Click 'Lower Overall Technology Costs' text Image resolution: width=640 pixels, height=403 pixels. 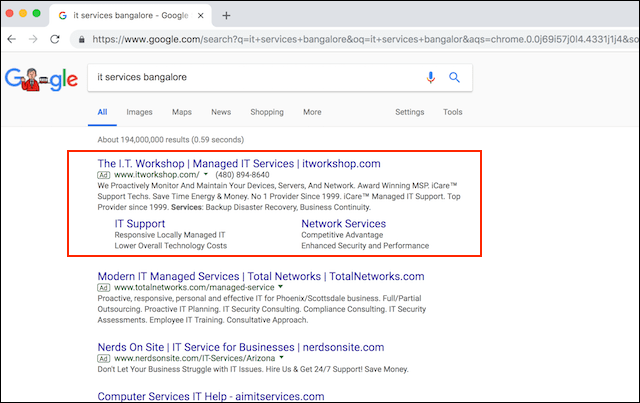pos(171,246)
